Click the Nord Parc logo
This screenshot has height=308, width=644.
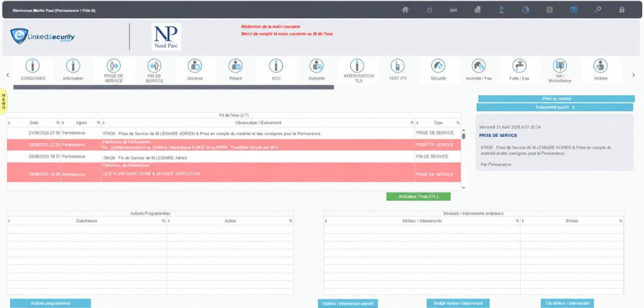[x=166, y=37]
